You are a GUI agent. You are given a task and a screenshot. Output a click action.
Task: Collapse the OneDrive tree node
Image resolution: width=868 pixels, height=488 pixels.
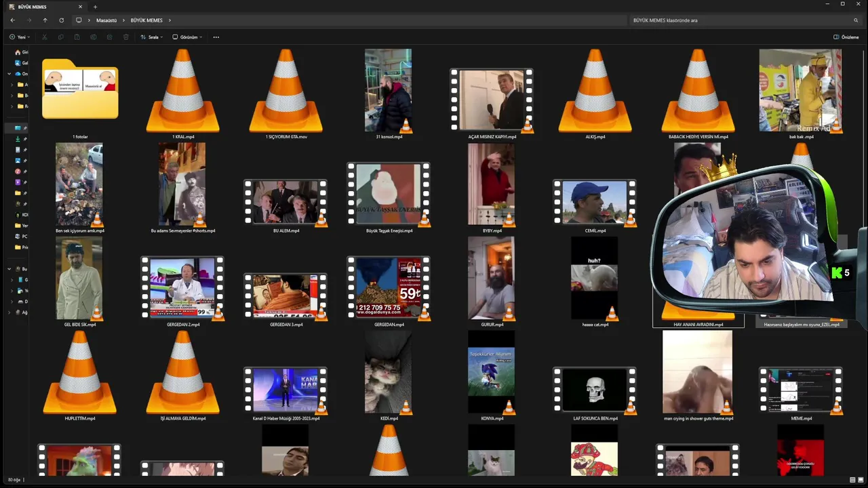pyautogui.click(x=9, y=74)
